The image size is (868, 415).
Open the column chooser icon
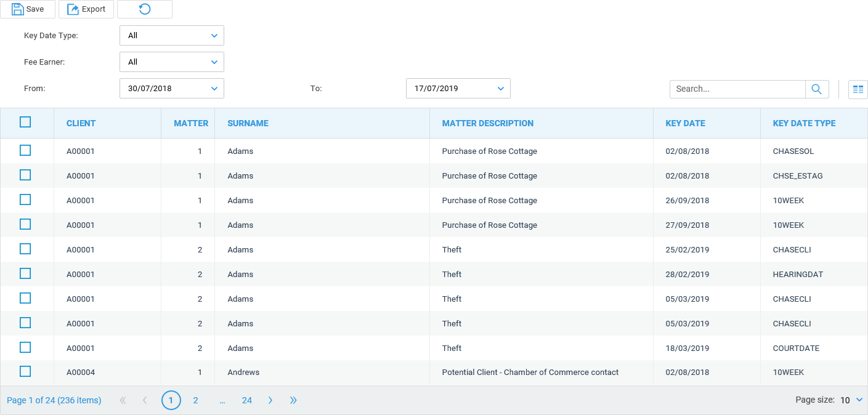858,89
